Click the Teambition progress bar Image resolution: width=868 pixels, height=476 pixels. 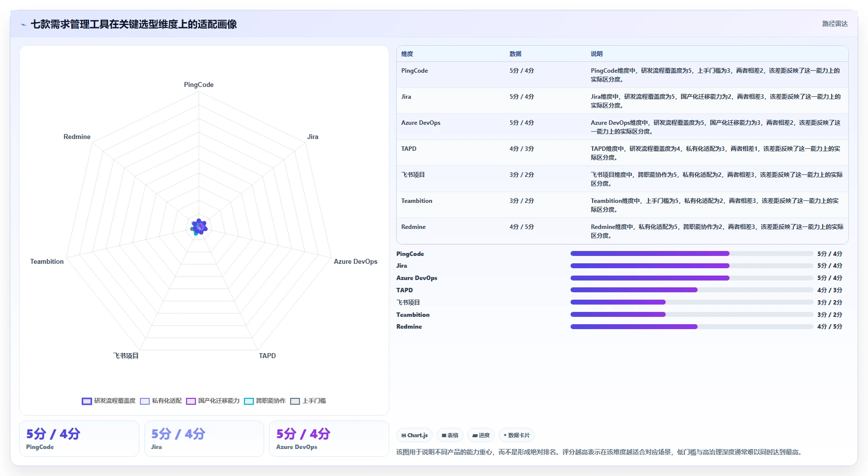tap(692, 314)
